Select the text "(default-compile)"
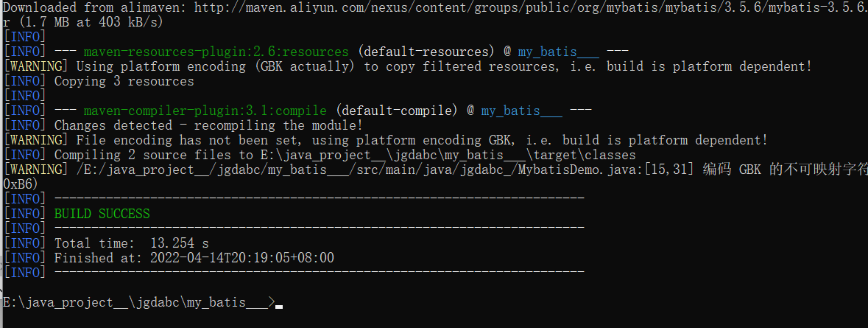Image resolution: width=868 pixels, height=328 pixels. [x=396, y=111]
